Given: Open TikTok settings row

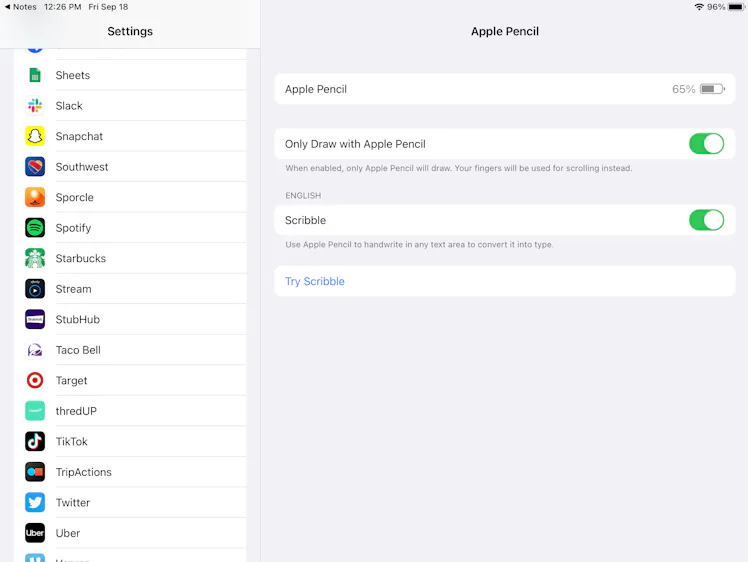Looking at the screenshot, I should 130,441.
